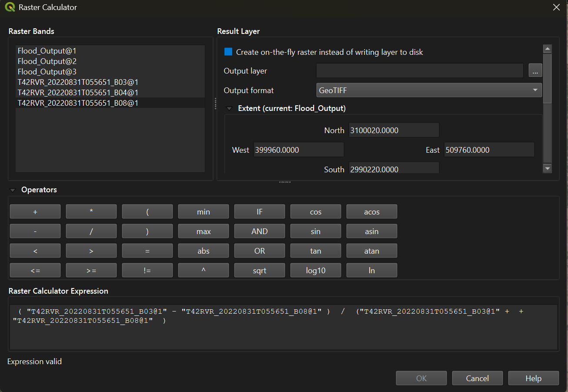Click the QGIS logo in the title bar
Screen dimensions: 568x392
click(x=10, y=7)
